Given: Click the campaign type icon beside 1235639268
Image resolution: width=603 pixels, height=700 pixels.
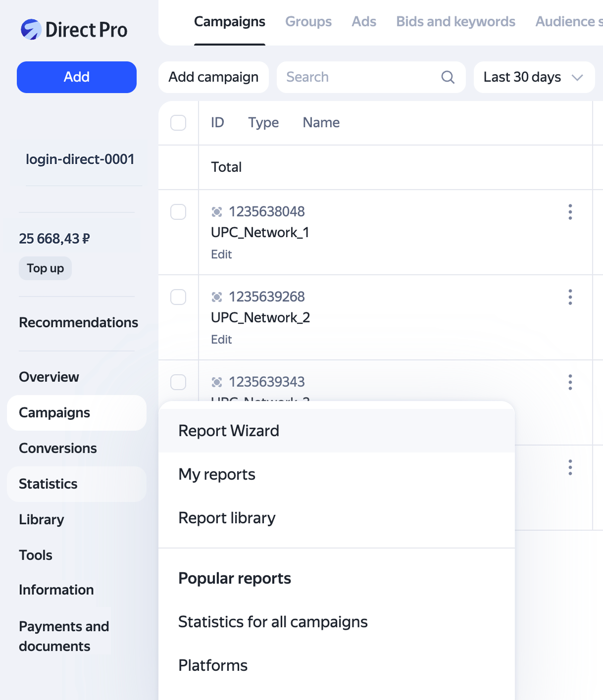Looking at the screenshot, I should click(217, 297).
